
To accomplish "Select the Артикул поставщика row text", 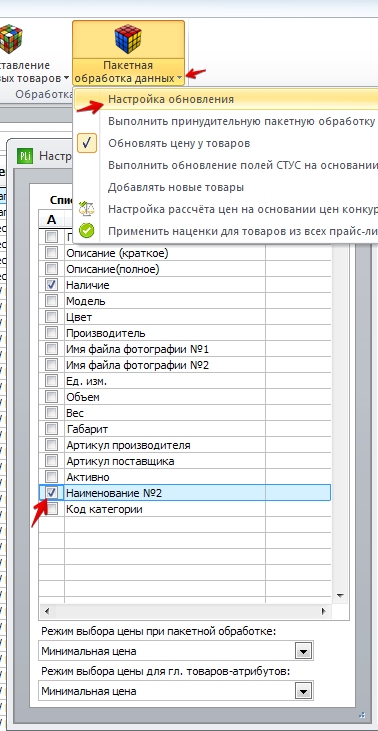I will [120, 461].
